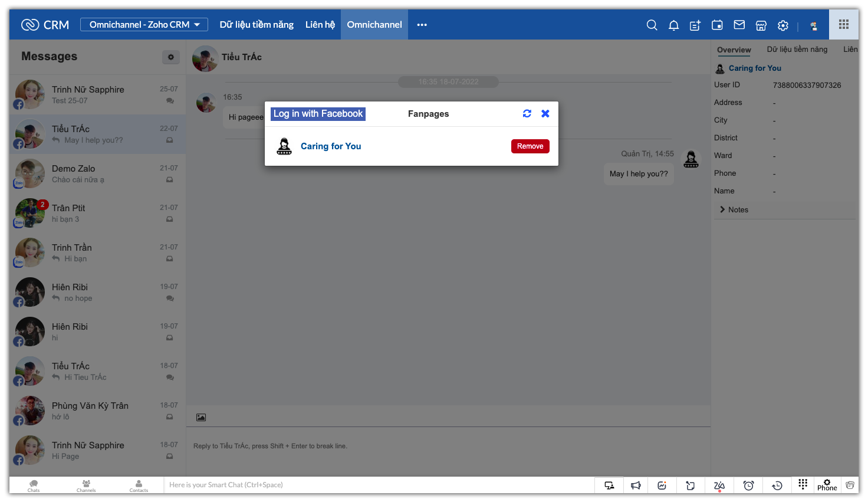The height and width of the screenshot is (502, 868).
Task: Attach an image to the reply
Action: coord(201,418)
